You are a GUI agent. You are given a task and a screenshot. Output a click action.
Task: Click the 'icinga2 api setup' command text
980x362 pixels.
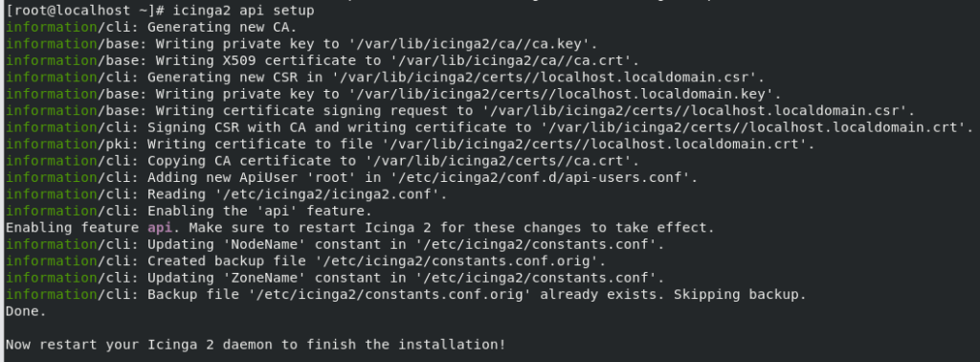pyautogui.click(x=243, y=11)
